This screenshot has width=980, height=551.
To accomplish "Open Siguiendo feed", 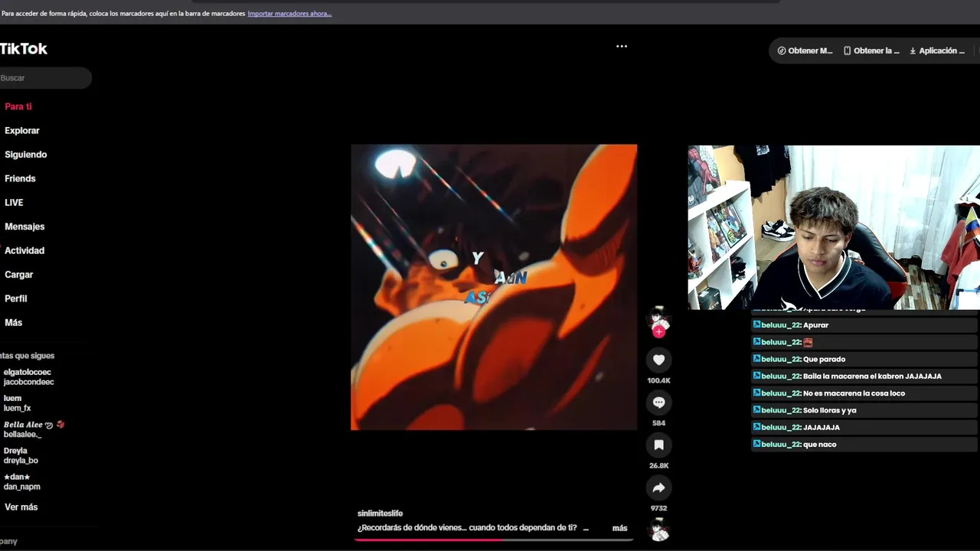I will click(26, 155).
